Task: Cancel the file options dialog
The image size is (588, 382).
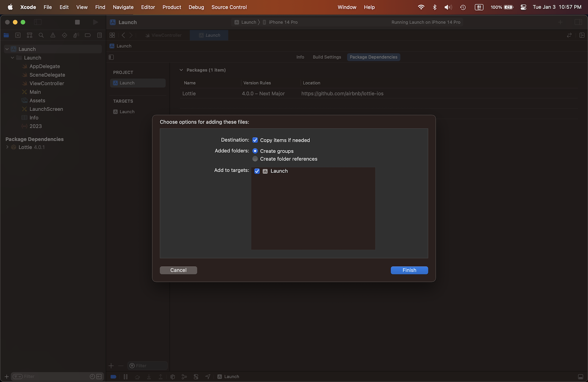Action: [x=178, y=270]
